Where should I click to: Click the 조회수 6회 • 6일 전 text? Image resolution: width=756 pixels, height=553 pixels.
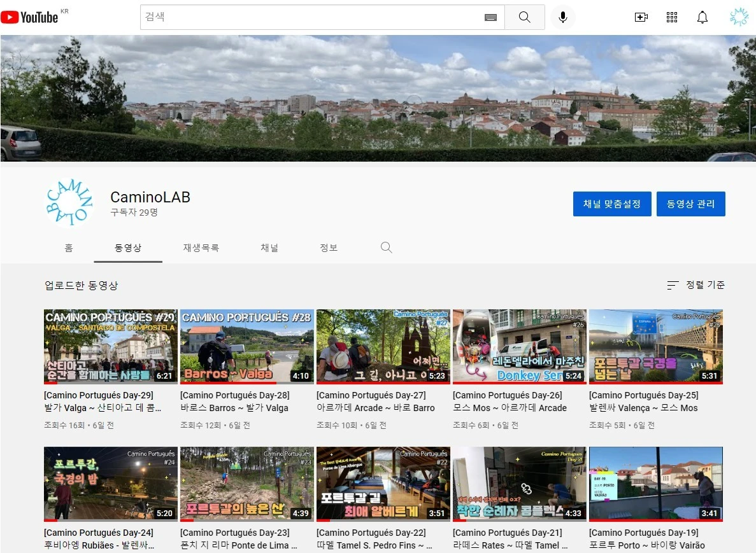[485, 425]
